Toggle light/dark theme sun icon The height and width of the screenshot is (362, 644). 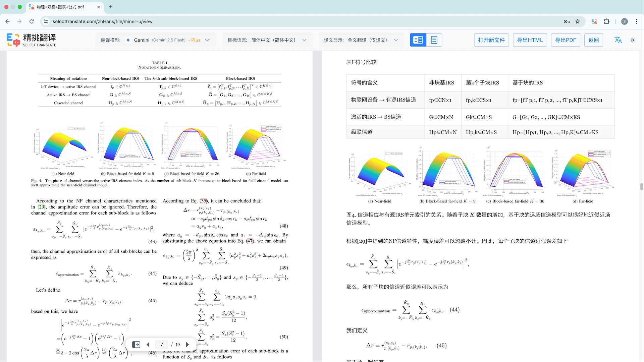633,40
